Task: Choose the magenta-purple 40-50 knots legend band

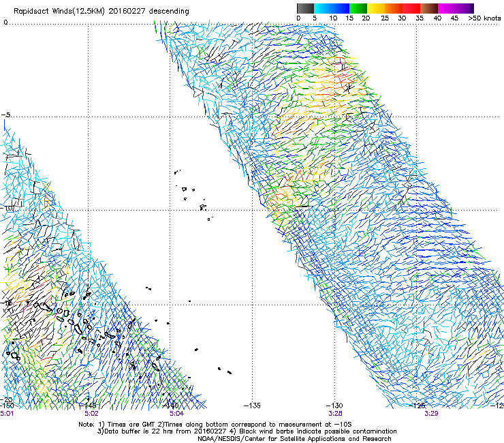Action: coord(456,8)
